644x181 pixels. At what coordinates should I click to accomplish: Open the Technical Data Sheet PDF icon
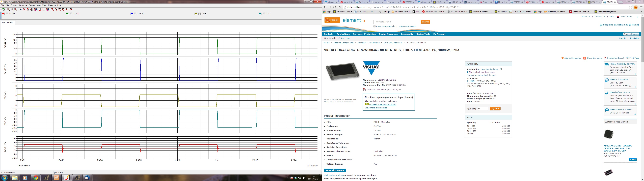[x=364, y=89]
